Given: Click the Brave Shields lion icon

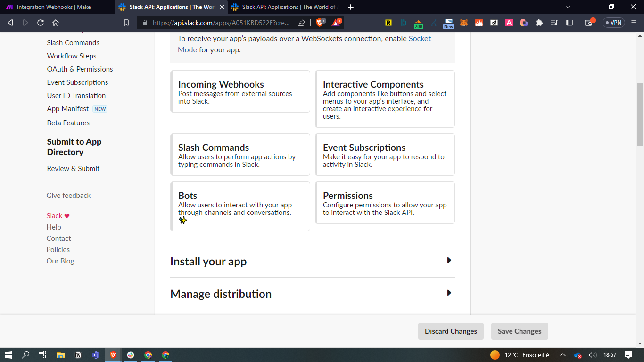Looking at the screenshot, I should click(320, 23).
